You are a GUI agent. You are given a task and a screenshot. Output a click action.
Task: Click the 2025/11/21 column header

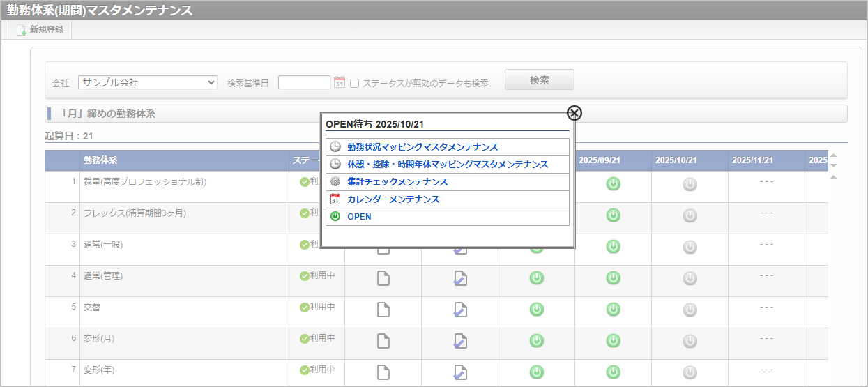pos(766,160)
